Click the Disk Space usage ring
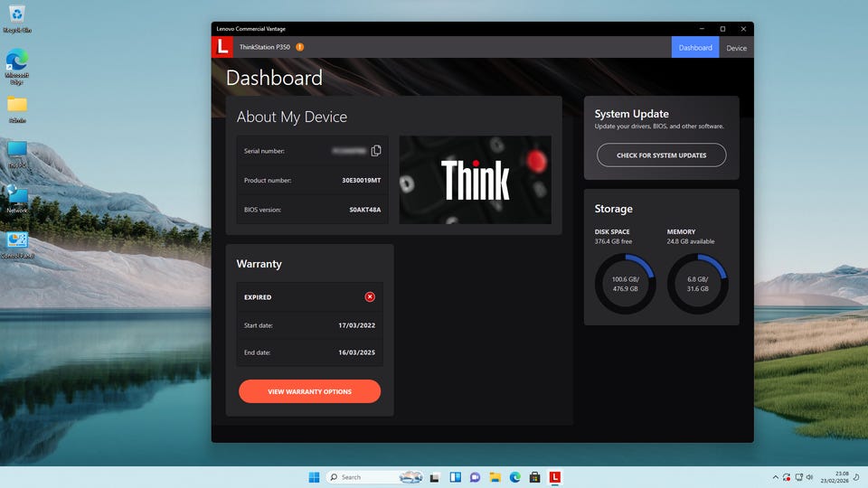This screenshot has height=488, width=868. tap(625, 284)
